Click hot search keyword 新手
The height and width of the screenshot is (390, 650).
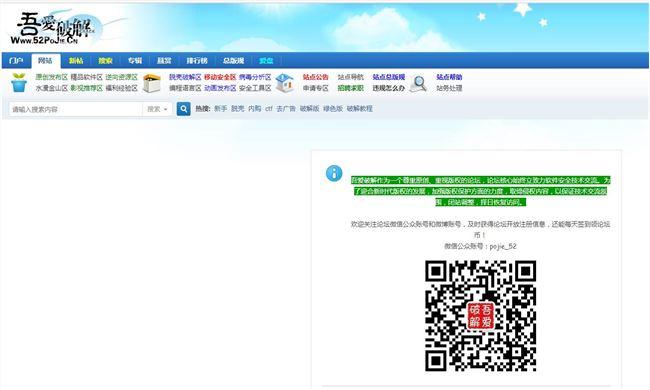tap(221, 109)
